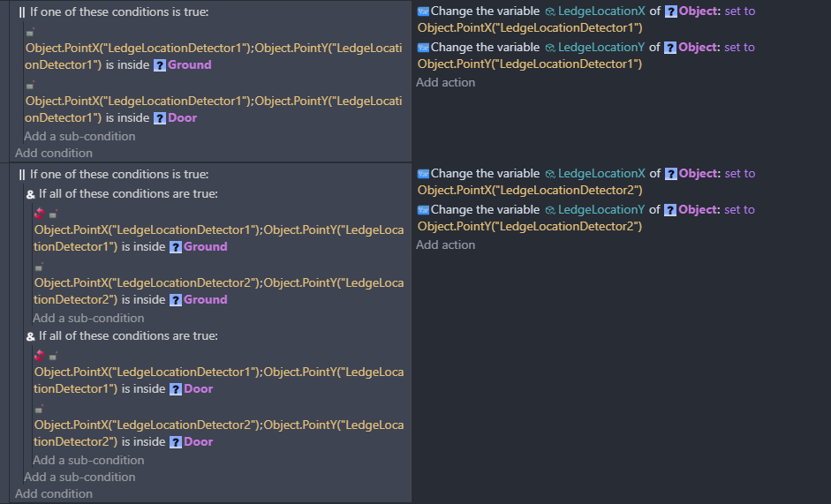Screen dimensions: 831x504
Task: Select the first 'If all of these conditions are true' group
Action: coord(123,194)
